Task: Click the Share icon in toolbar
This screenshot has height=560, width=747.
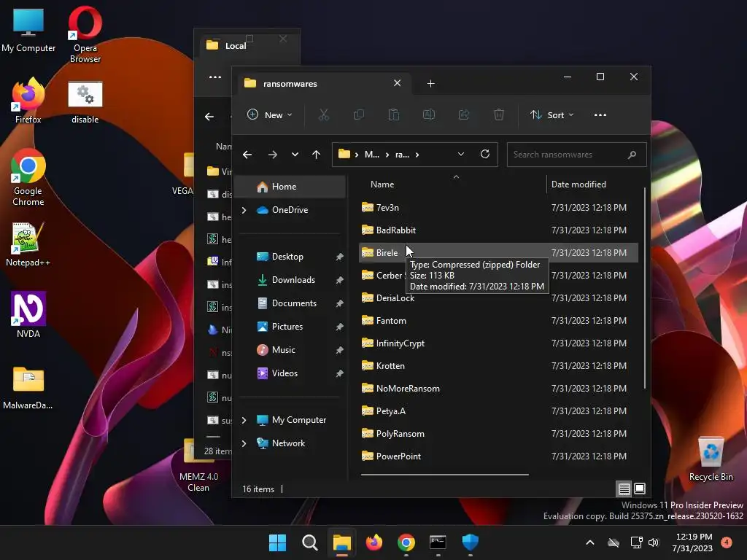Action: [464, 114]
